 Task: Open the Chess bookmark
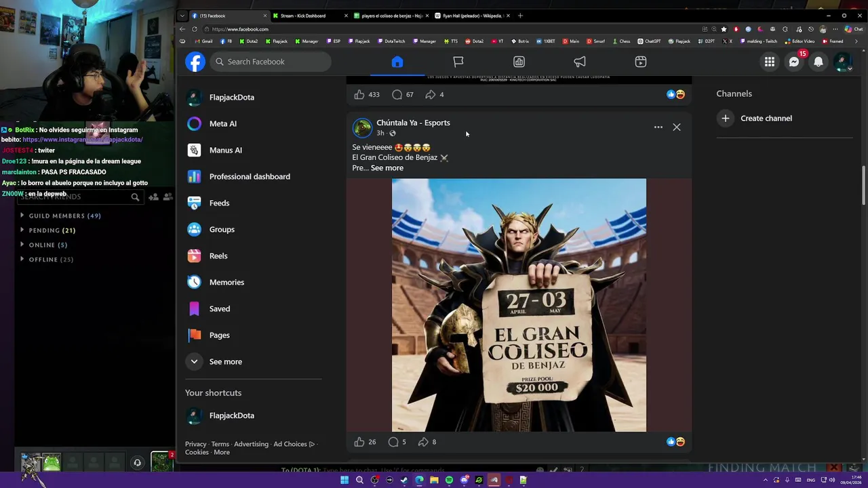click(621, 41)
